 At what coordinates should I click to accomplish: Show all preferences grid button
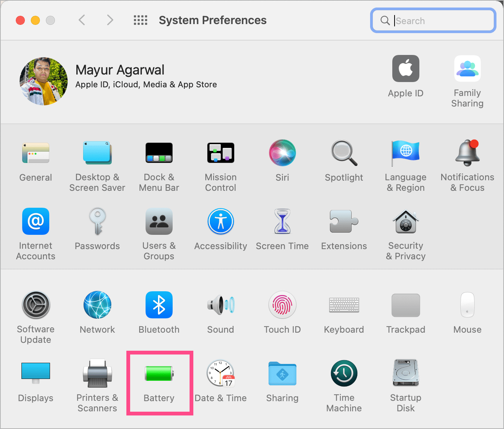pos(141,20)
